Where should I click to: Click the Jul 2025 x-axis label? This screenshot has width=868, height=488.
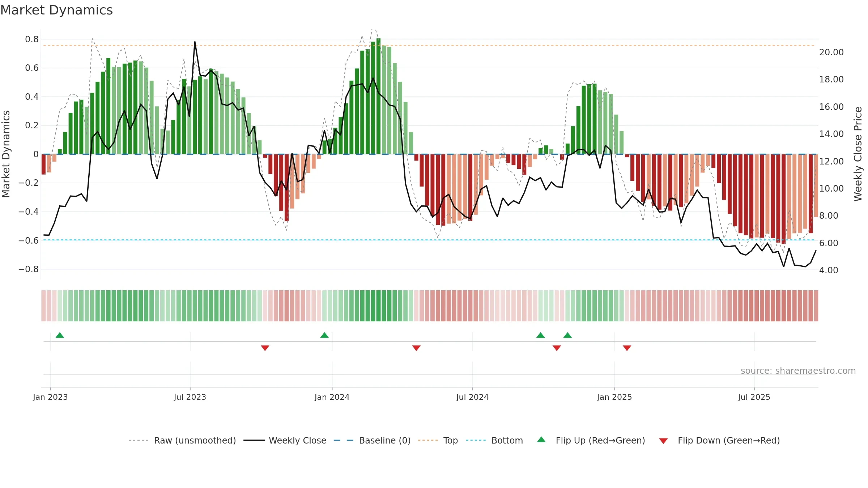[754, 397]
